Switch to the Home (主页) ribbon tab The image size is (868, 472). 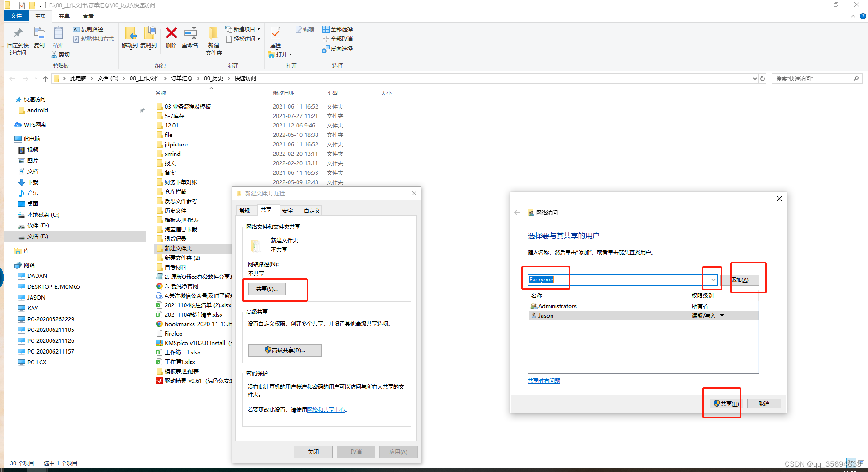point(41,16)
